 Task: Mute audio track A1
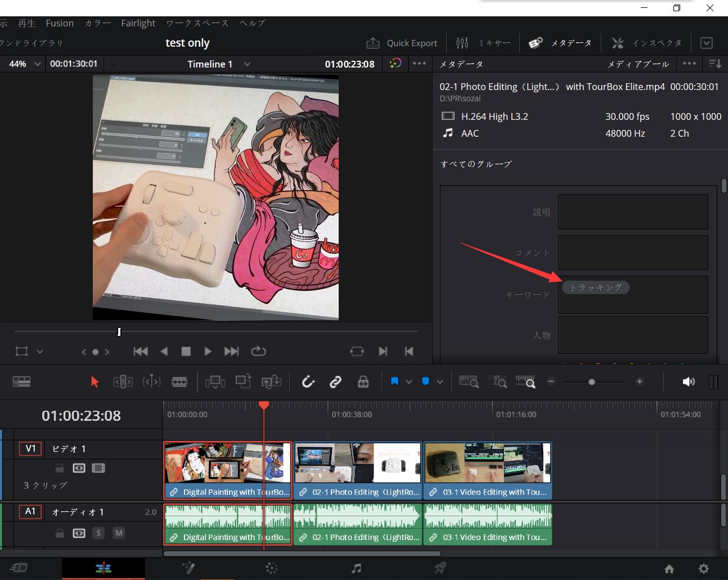pyautogui.click(x=119, y=533)
